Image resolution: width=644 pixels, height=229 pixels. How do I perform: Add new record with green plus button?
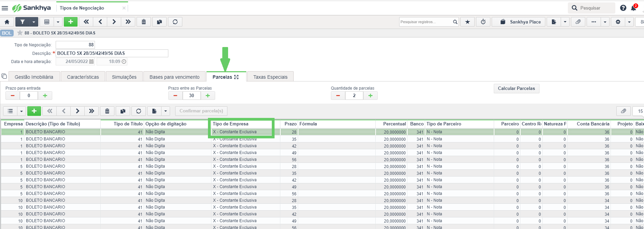71,22
